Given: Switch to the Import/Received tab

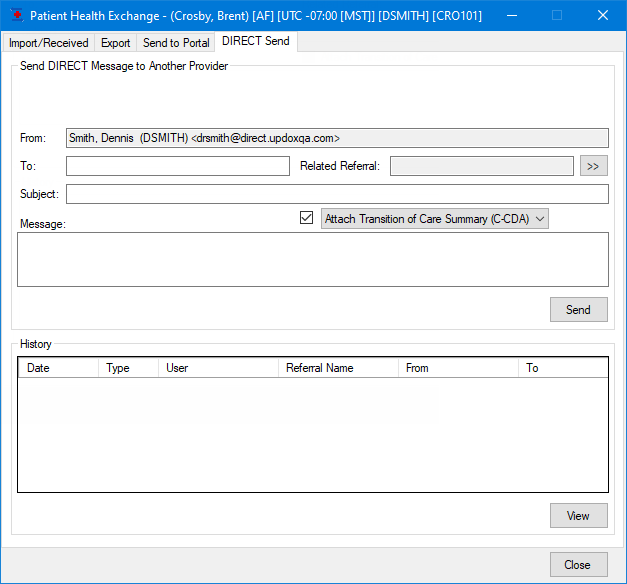Looking at the screenshot, I should point(49,43).
